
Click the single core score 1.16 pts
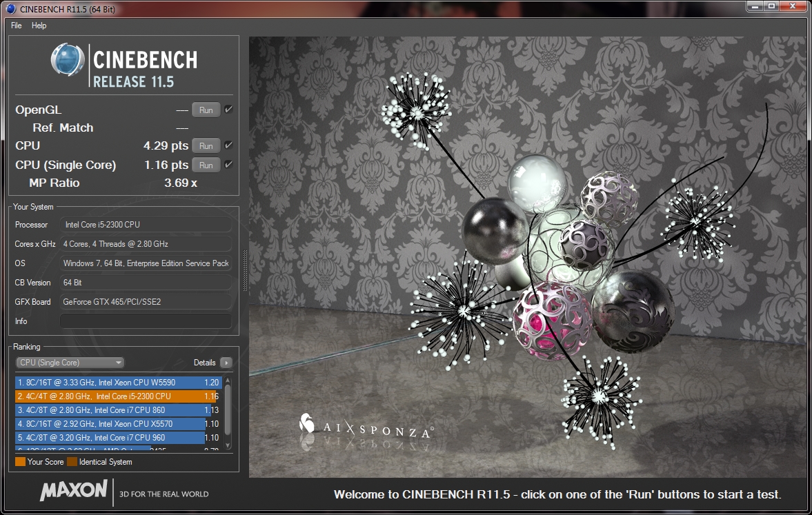[x=166, y=165]
